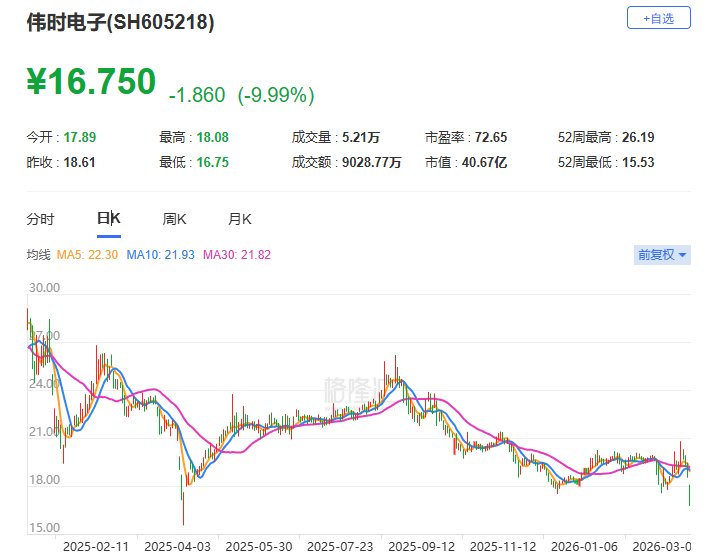
Task: Click the 成交量 value 5.21万
Action: point(361,137)
